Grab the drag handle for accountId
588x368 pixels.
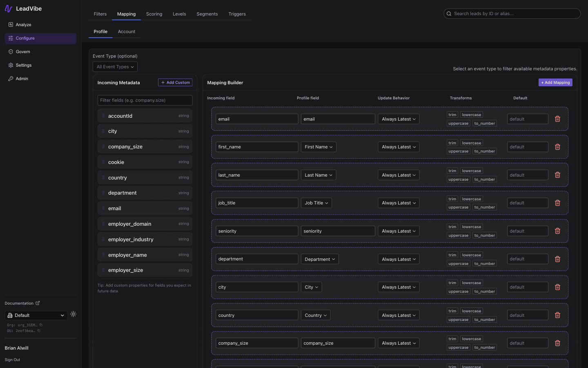coord(103,116)
